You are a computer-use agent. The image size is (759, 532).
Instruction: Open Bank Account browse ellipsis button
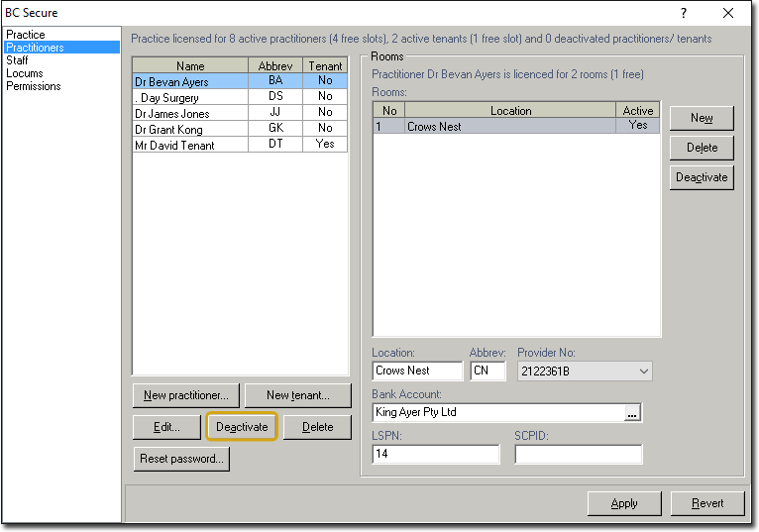coord(632,413)
